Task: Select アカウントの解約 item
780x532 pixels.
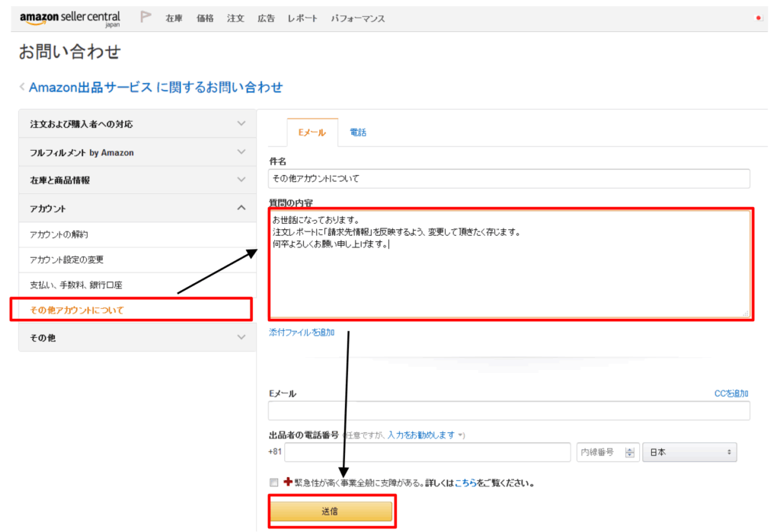Action: pyautogui.click(x=137, y=234)
